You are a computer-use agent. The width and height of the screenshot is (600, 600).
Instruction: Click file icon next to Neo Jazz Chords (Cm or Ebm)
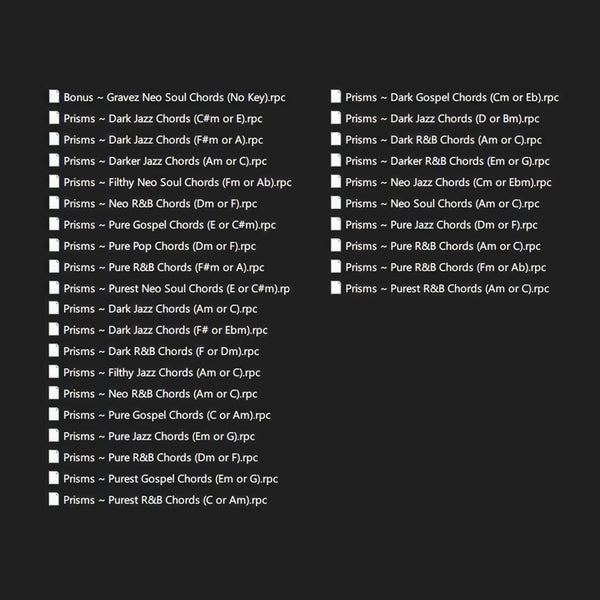pos(336,182)
